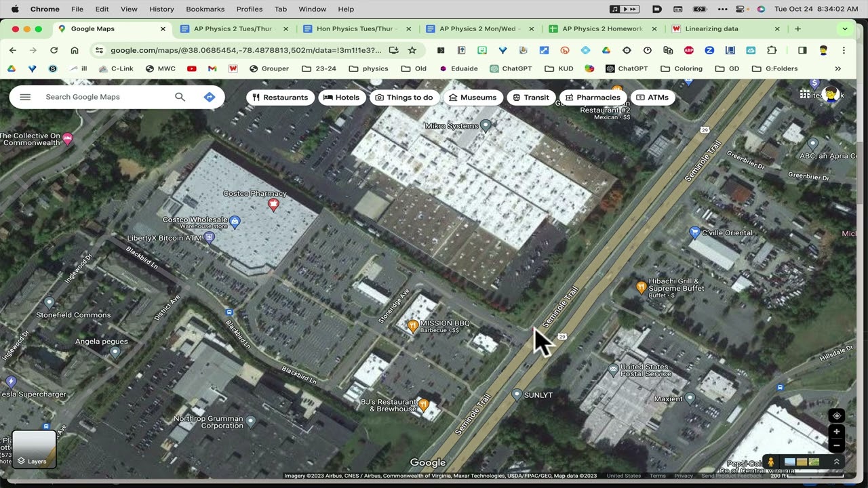Click the Angela pegues pin
The width and height of the screenshot is (868, 488).
(115, 352)
